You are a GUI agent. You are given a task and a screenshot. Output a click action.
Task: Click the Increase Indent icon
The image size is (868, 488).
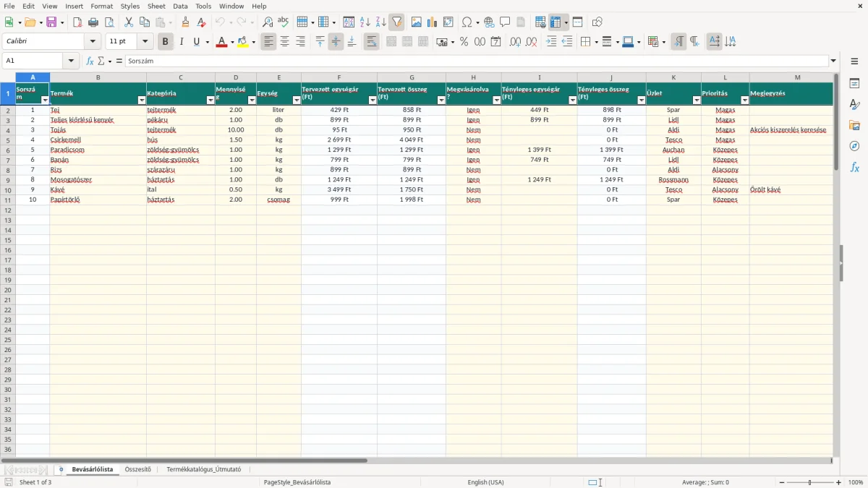[x=551, y=42]
